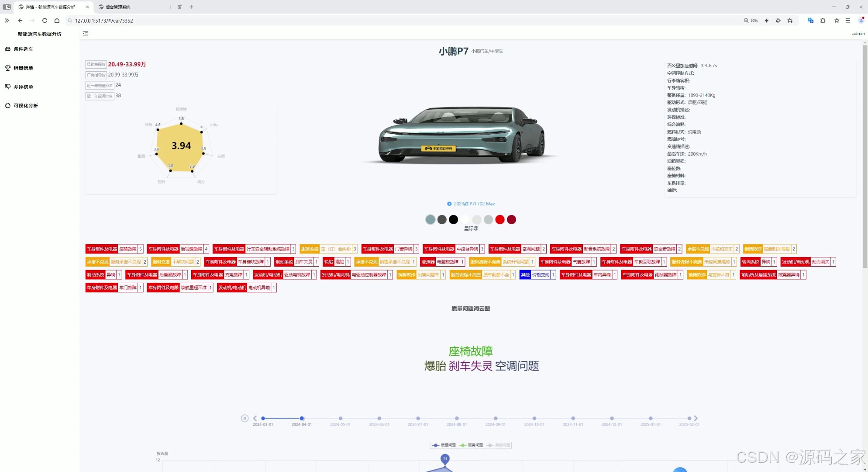Image resolution: width=868 pixels, height=472 pixels.
Task: Click the 可视化分析 chart icon
Action: (7, 105)
